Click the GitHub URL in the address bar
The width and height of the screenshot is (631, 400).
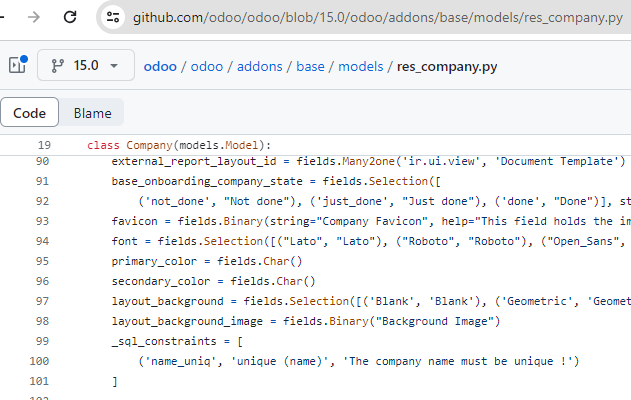tap(377, 18)
